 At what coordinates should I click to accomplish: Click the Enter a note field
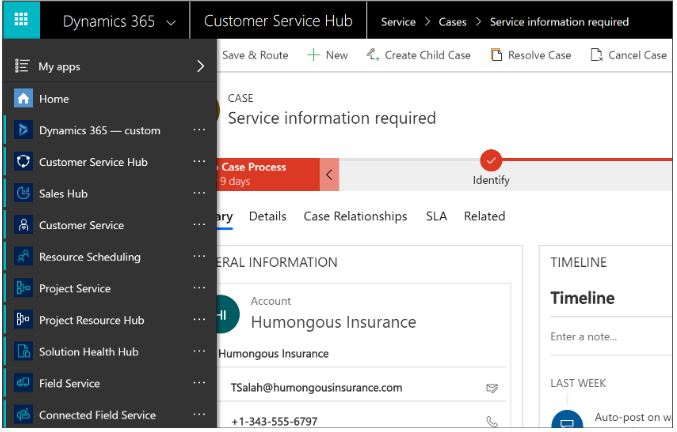(x=611, y=337)
